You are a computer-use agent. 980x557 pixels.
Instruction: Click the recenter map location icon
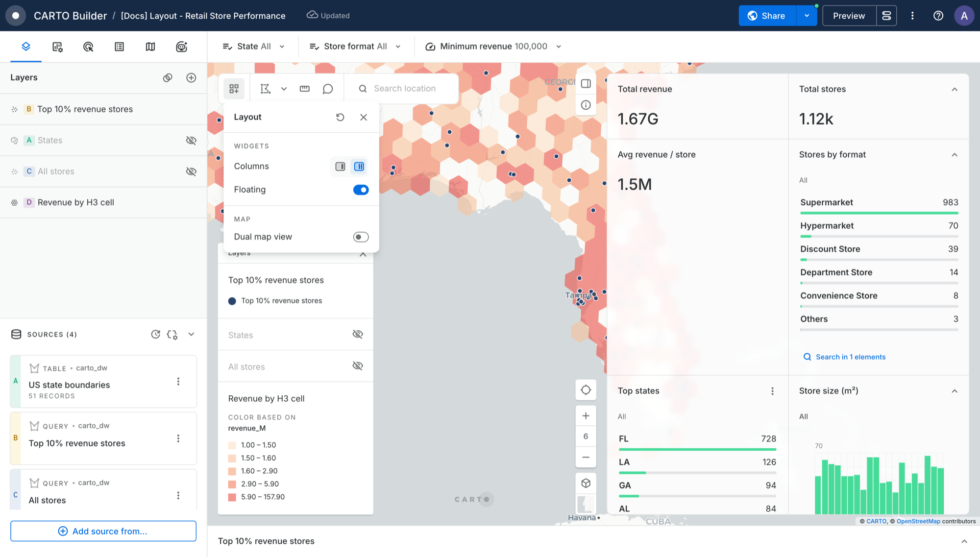(586, 390)
